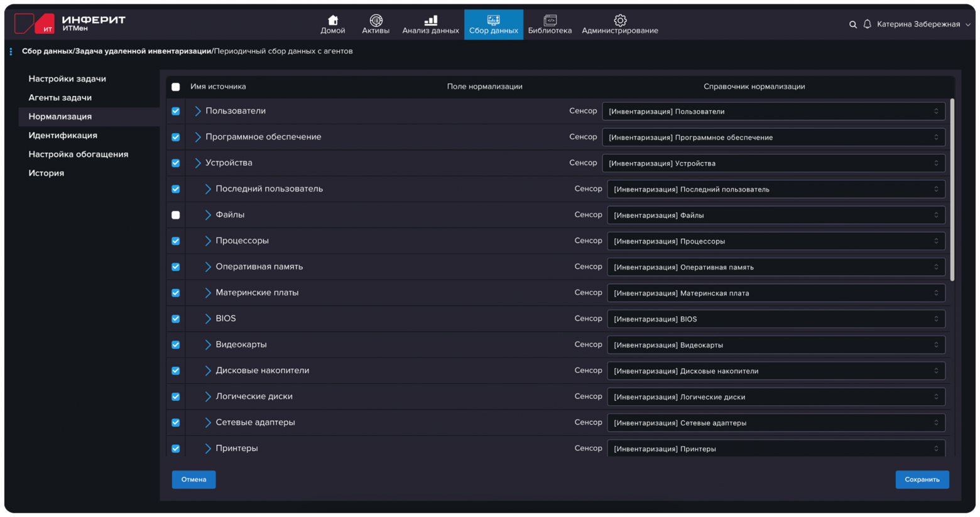Open the Домой home icon
The height and width of the screenshot is (517, 980).
click(x=333, y=20)
